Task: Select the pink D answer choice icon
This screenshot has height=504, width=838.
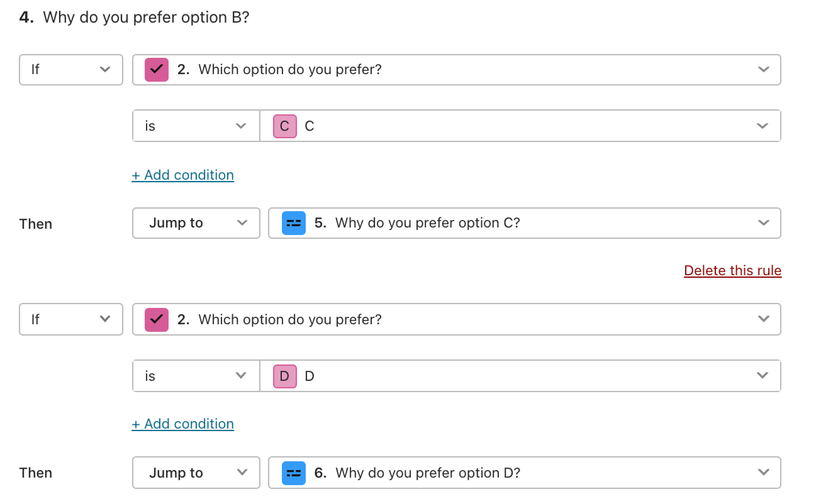Action: tap(284, 375)
